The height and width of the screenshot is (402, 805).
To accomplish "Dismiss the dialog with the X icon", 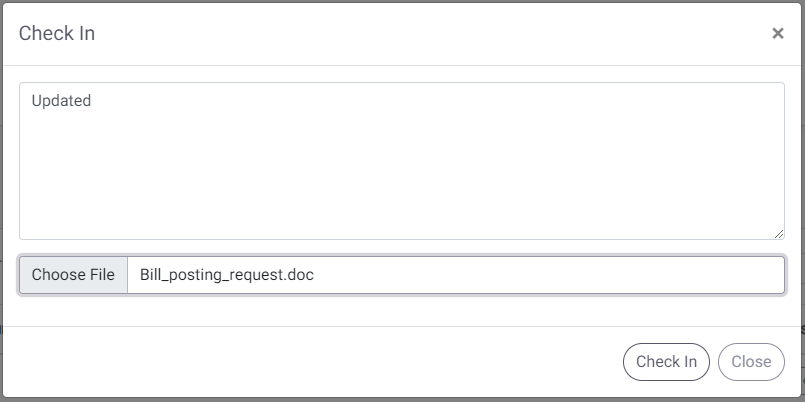I will [x=778, y=33].
